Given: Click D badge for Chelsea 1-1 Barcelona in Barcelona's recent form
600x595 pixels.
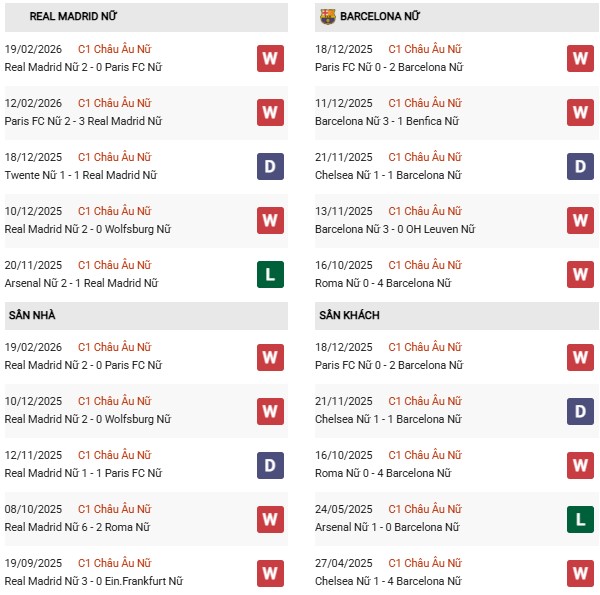Looking at the screenshot, I should coord(580,166).
